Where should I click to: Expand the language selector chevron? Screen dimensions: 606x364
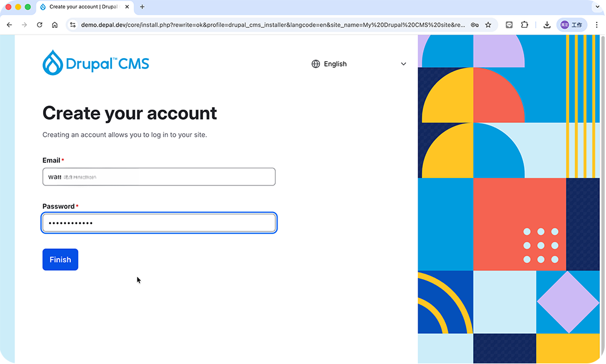tap(404, 64)
